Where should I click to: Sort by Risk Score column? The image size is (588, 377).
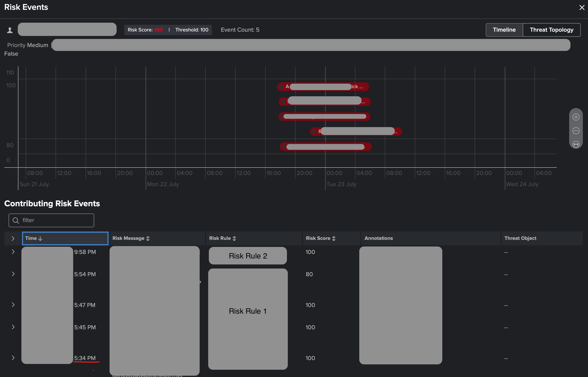tap(331, 238)
